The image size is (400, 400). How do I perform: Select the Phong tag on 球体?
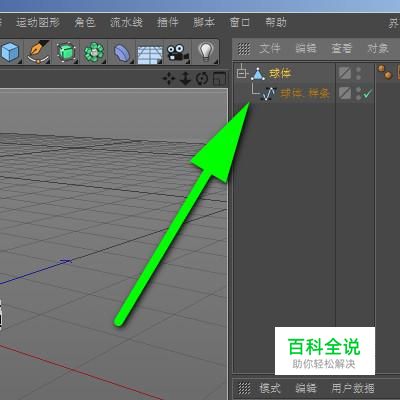[x=385, y=72]
